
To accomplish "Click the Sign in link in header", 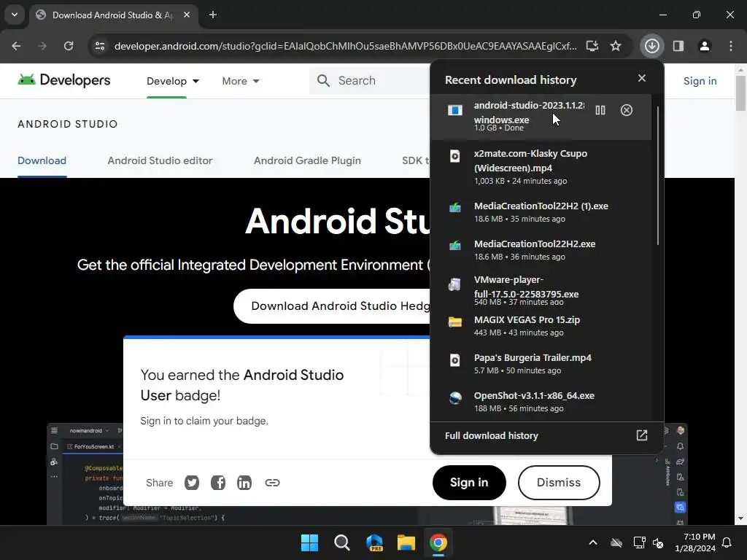I will coord(700,81).
